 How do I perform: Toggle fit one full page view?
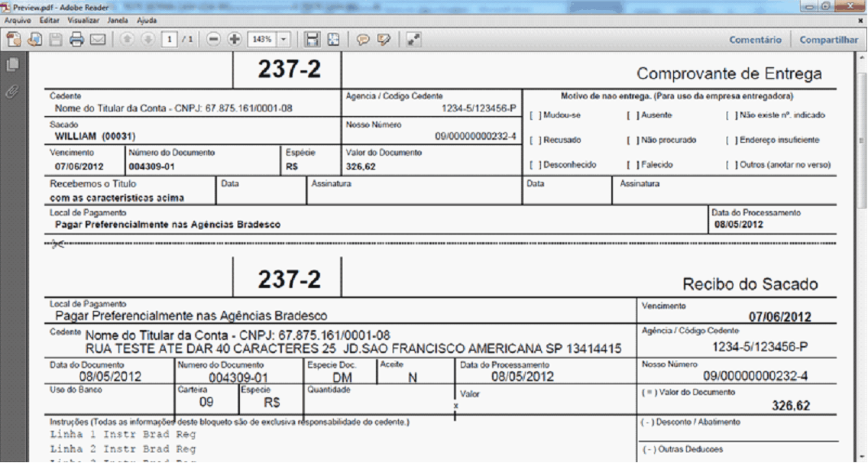(x=333, y=39)
